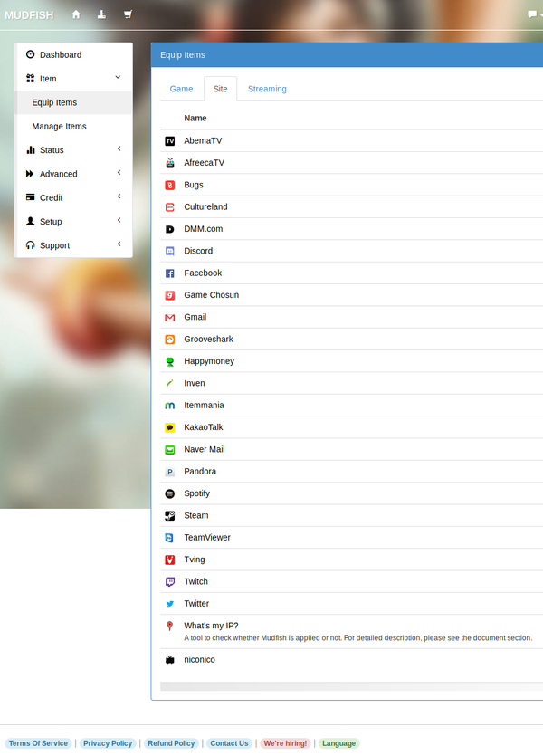Viewport: 543px width, 756px height.
Task: Click the MUDFISH logo link
Action: pyautogui.click(x=29, y=15)
